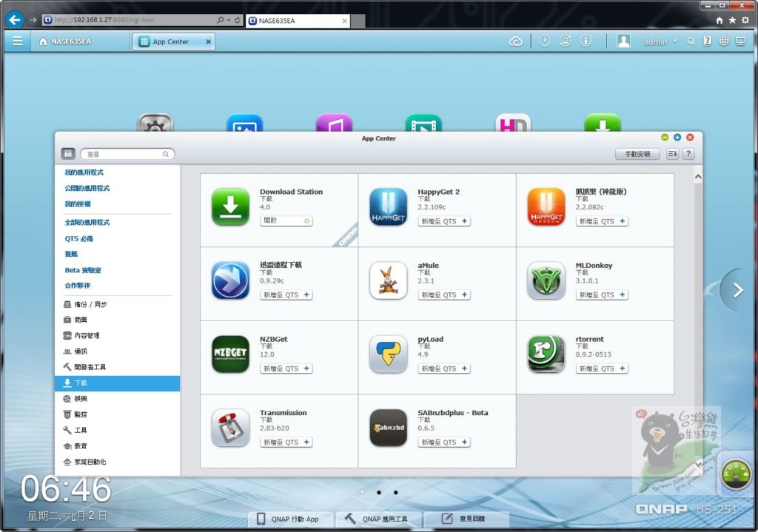Click the 手動安裝 manual install button
This screenshot has width=758, height=532.
(637, 154)
